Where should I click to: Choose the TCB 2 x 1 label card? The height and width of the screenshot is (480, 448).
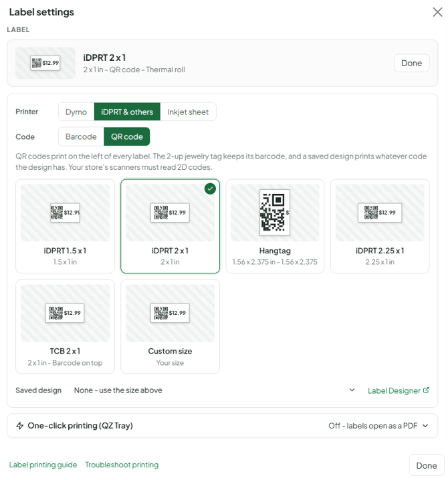(66, 326)
